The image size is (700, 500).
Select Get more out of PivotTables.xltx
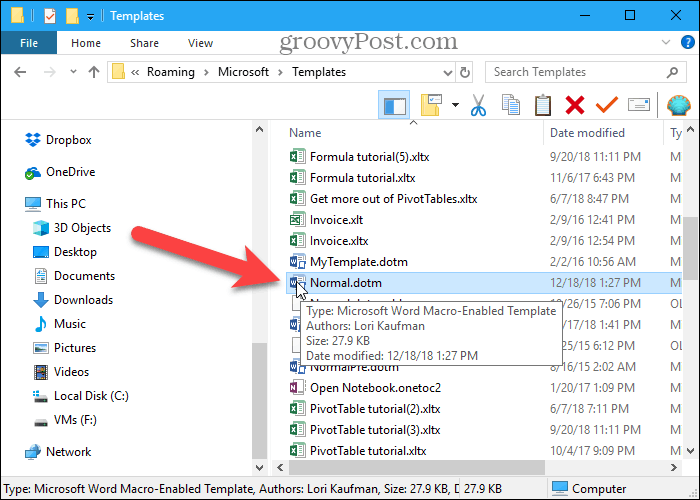click(x=484, y=199)
